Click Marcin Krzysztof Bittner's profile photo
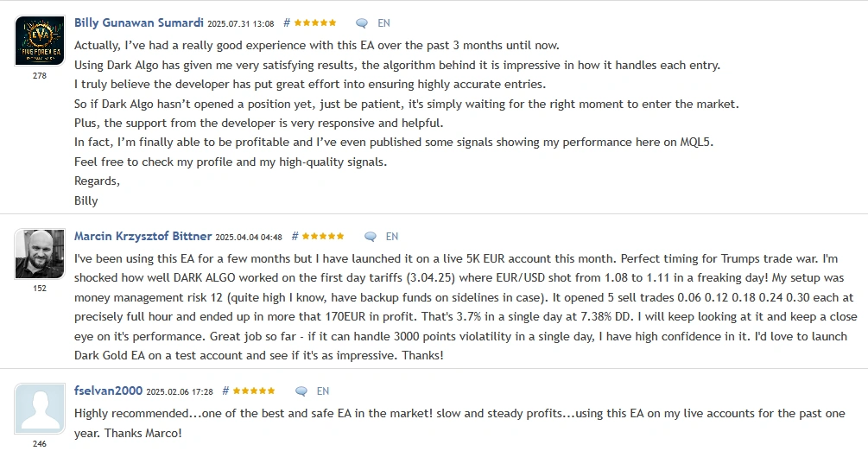 click(40, 254)
